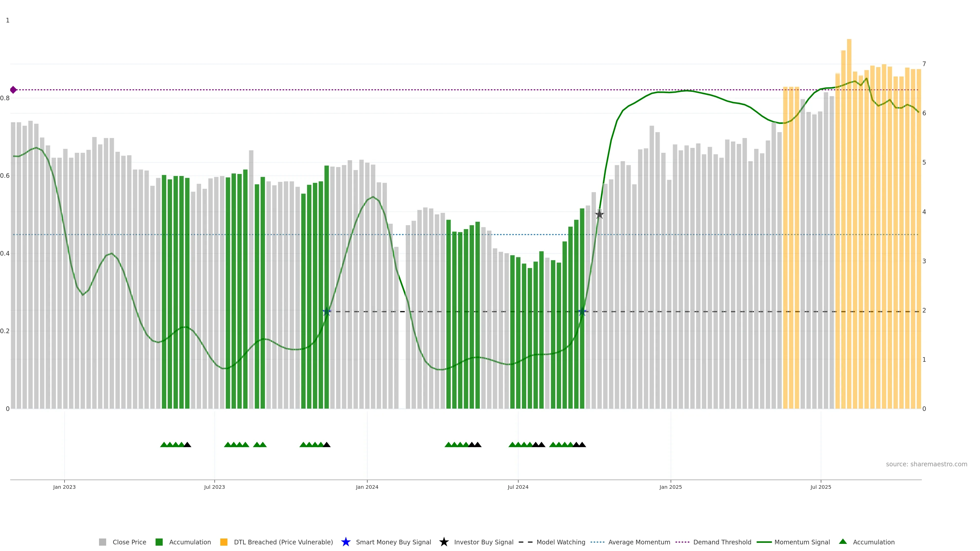The image size is (980, 551).
Task: Click the black Investor Buy Signal legend star
Action: point(444,542)
